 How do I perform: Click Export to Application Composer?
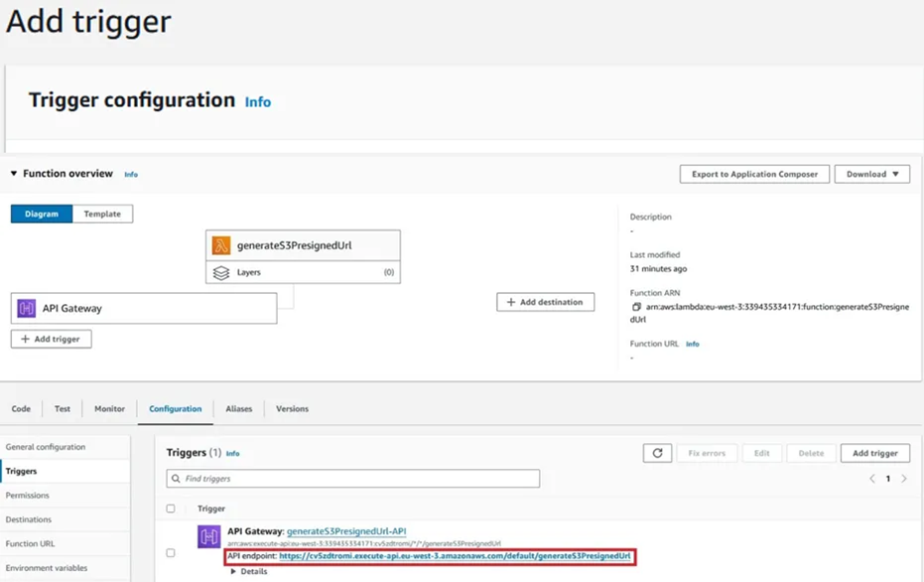pos(754,173)
